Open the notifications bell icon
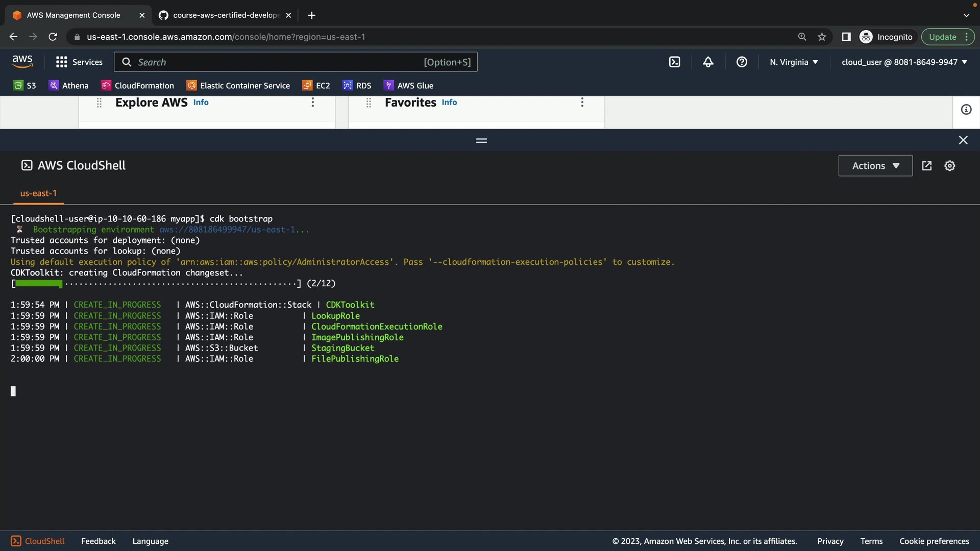Screen dimensions: 980x551 click(x=708, y=62)
